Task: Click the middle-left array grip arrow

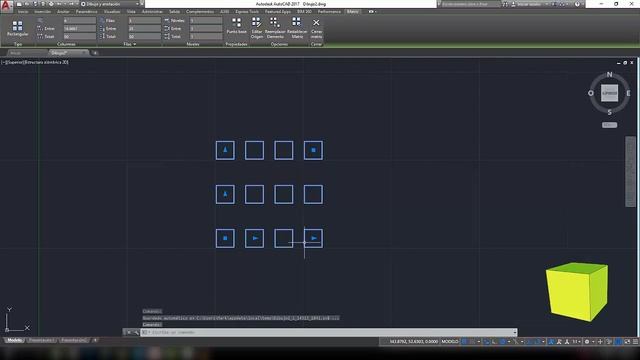Action: coord(225,194)
